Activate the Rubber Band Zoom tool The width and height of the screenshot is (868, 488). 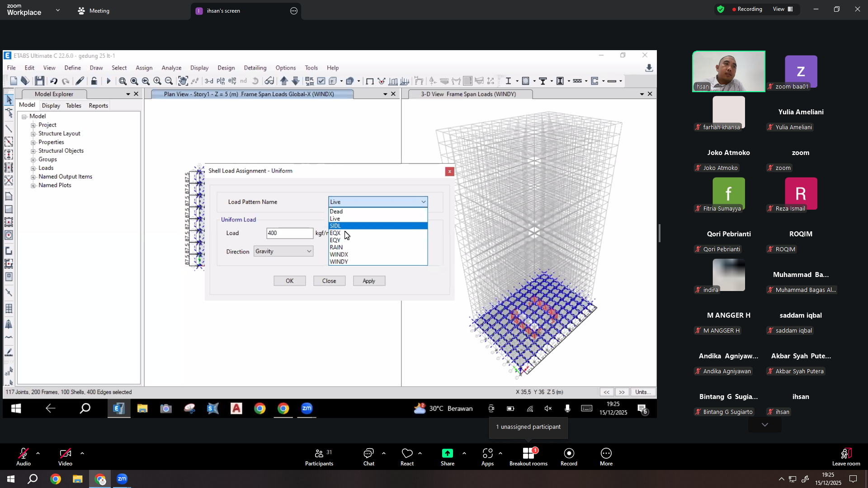point(123,81)
